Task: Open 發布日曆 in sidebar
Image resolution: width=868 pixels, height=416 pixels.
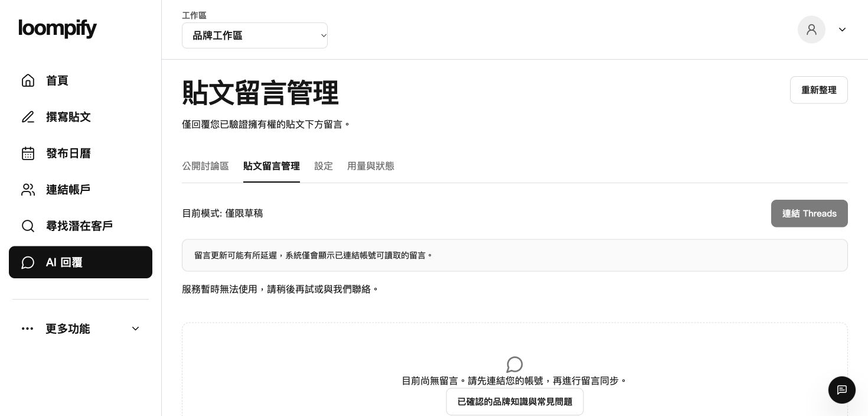Action: point(80,154)
